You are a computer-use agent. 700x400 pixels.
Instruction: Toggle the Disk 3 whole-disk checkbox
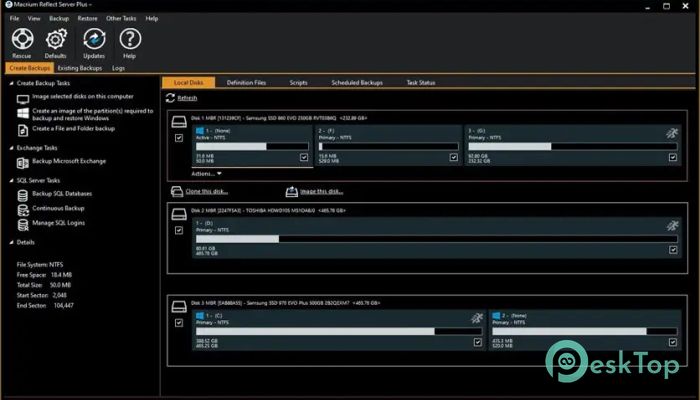[179, 323]
